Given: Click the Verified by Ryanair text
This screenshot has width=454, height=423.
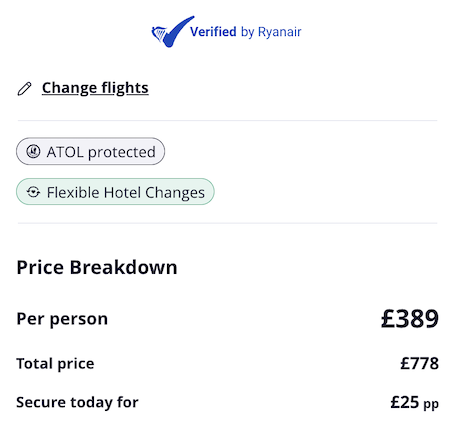Looking at the screenshot, I should click(246, 32).
